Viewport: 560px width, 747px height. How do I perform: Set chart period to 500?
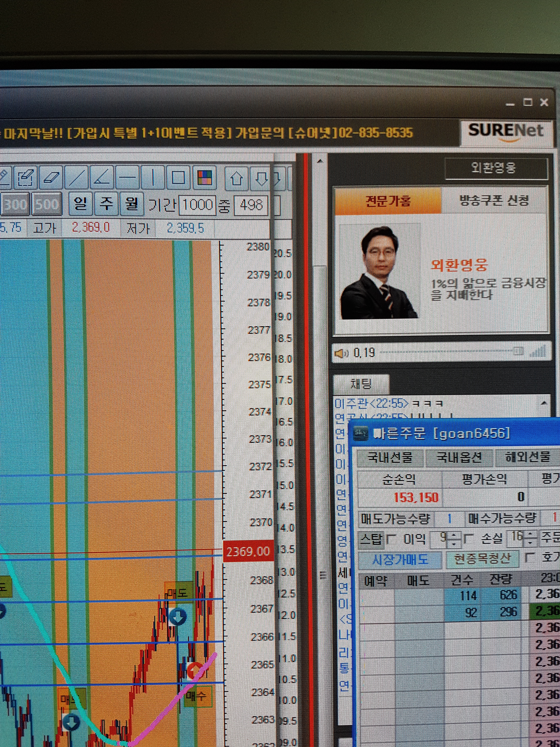point(47,204)
